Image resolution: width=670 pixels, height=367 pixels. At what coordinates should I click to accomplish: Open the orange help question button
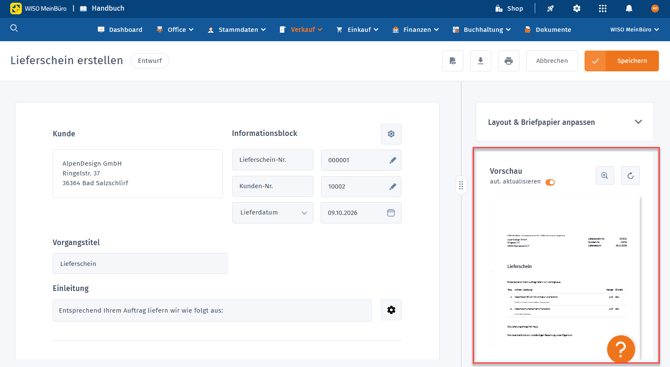[621, 349]
